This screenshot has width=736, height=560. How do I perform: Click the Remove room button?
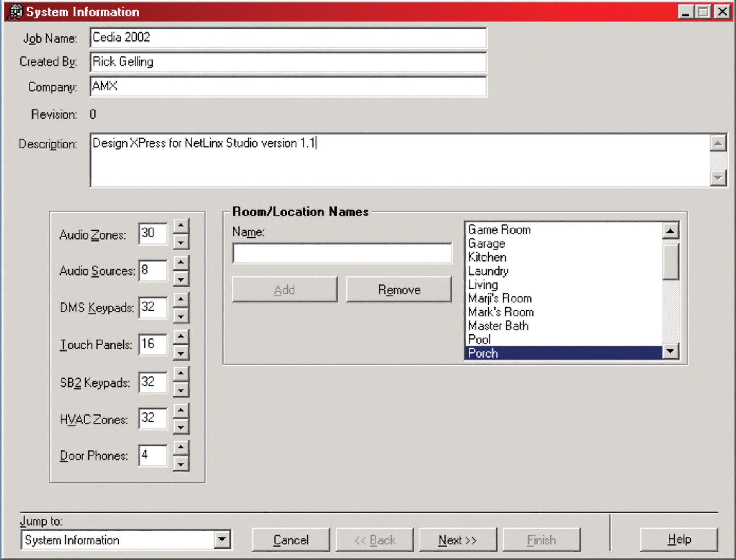click(399, 289)
